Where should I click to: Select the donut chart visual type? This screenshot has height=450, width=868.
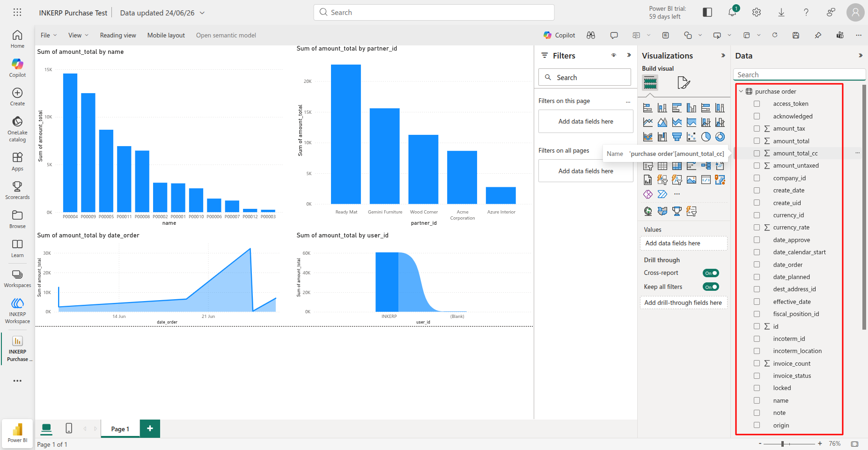point(720,137)
